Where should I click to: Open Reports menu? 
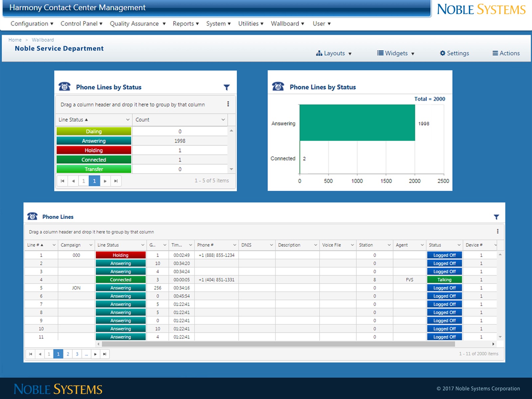coord(186,24)
